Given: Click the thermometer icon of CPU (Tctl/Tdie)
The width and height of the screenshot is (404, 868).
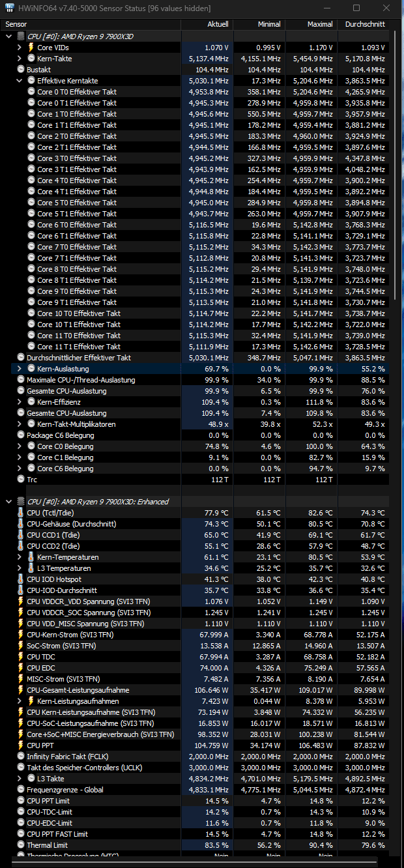Looking at the screenshot, I should (x=20, y=513).
